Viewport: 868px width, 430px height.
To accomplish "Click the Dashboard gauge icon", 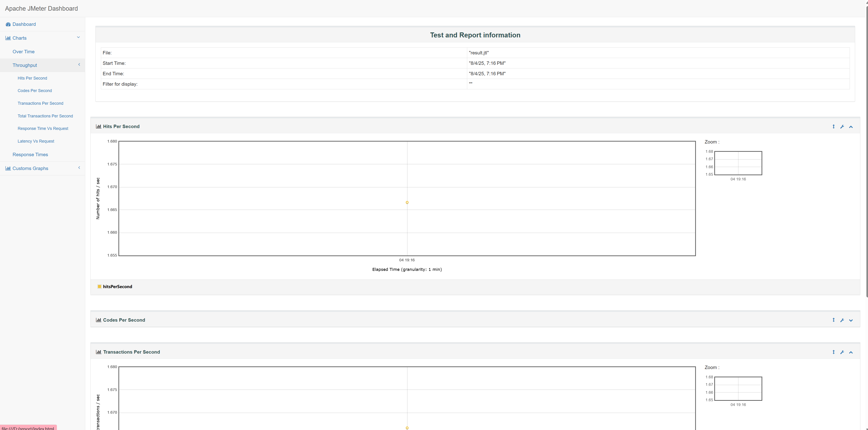I will (8, 24).
